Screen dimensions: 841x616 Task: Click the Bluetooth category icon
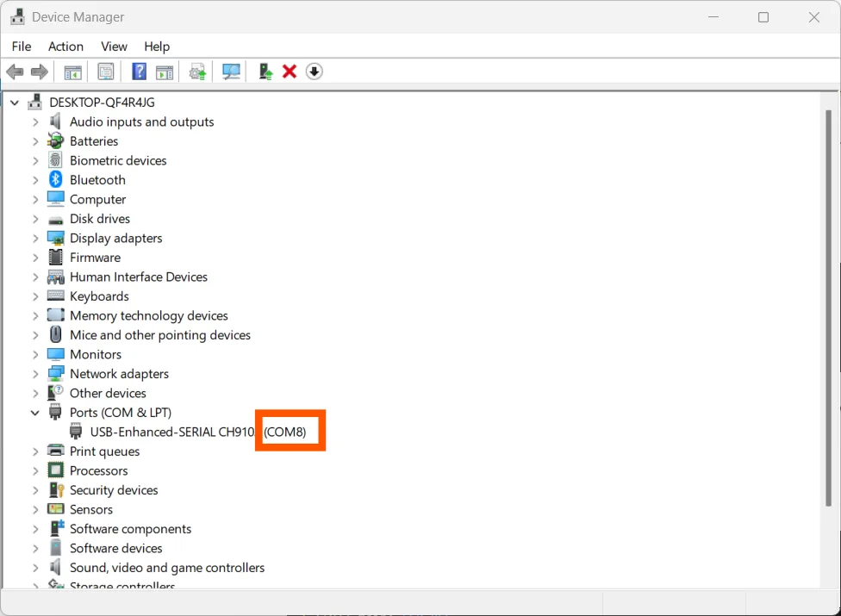pos(56,180)
